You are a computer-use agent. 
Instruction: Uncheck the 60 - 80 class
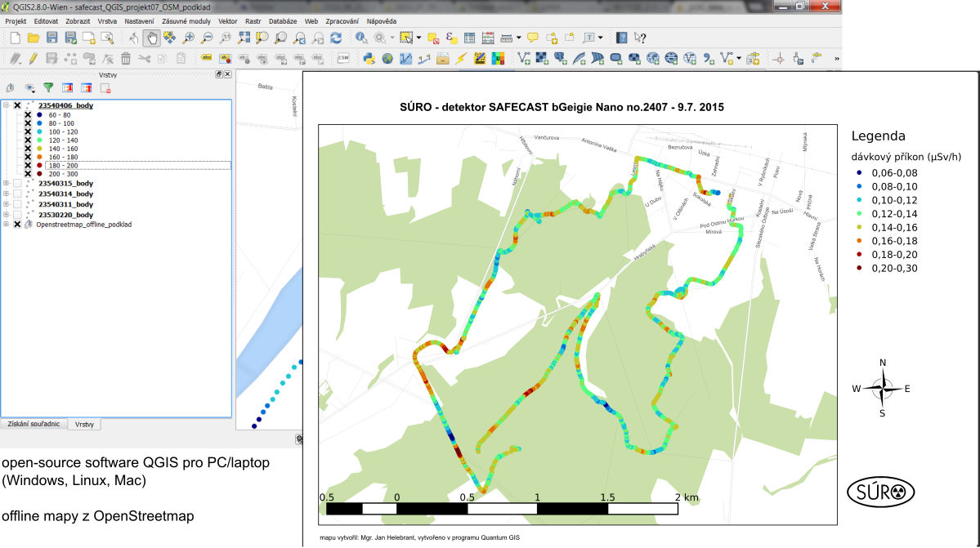tap(28, 115)
